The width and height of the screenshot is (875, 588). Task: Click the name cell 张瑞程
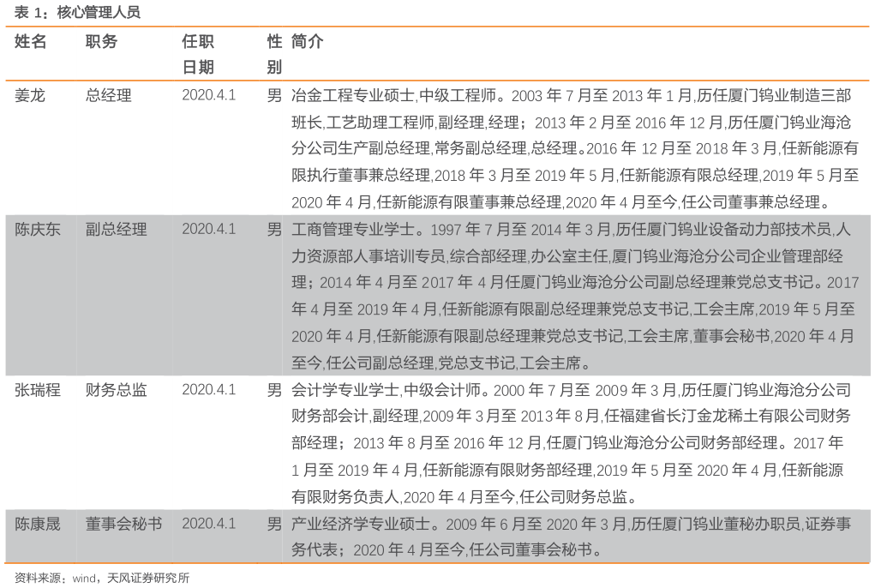coord(38,390)
